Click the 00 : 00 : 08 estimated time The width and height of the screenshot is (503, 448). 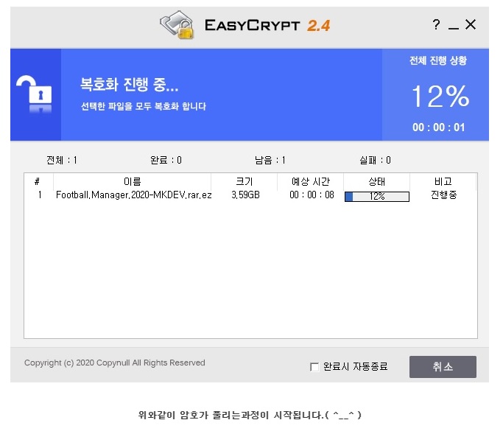312,195
